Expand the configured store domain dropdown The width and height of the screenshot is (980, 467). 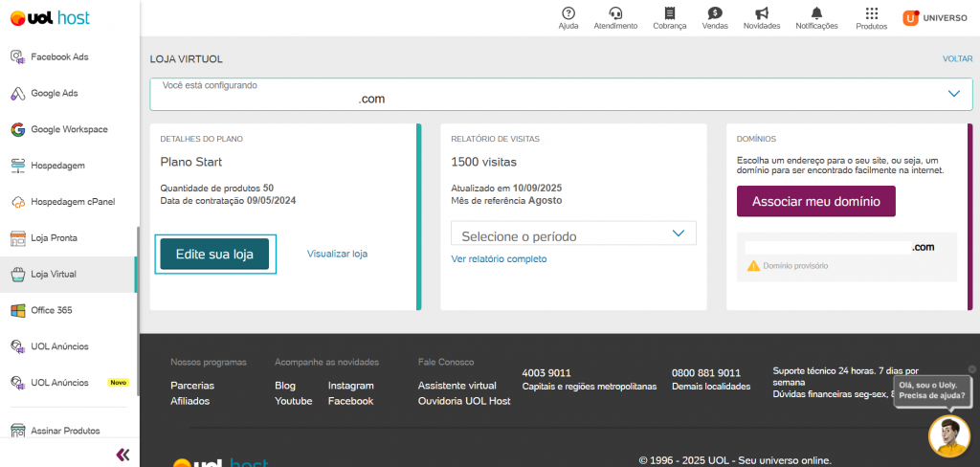coord(953,94)
